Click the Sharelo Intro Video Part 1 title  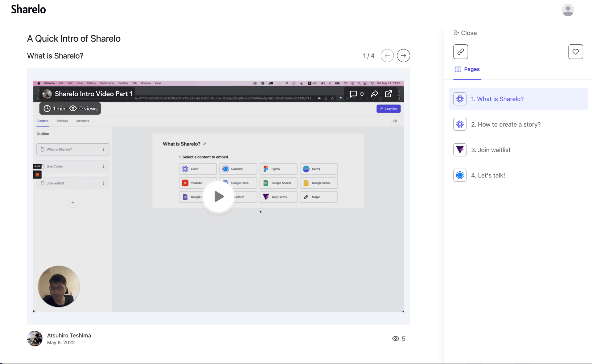pyautogui.click(x=93, y=94)
